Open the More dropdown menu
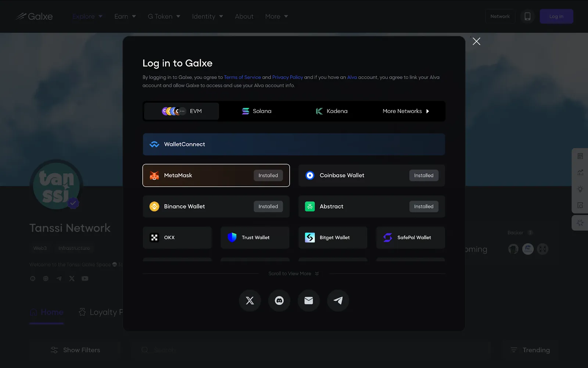Screen dimensions: 588x368 (277, 16)
